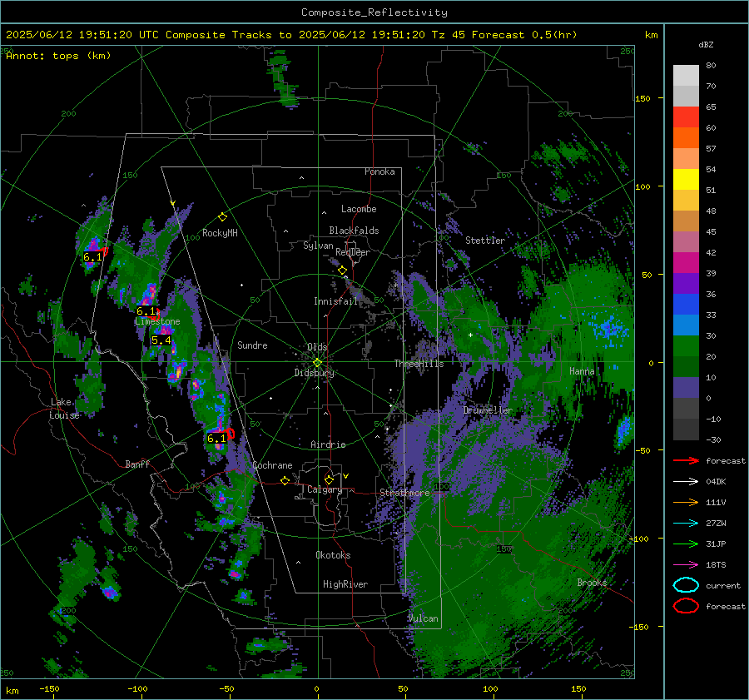Click the Lake Louise label
Viewport: 749px width, 700px height.
pos(64,409)
